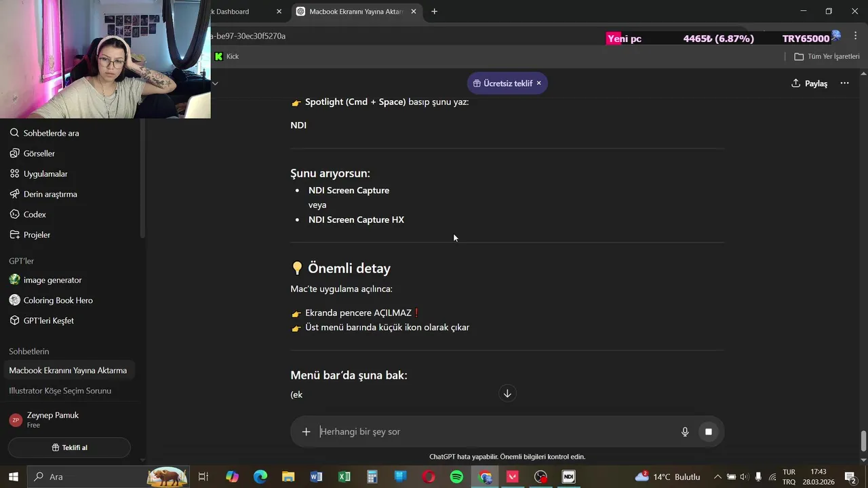Open Copilot from the taskbar
This screenshot has width=868, height=488.
(x=232, y=476)
